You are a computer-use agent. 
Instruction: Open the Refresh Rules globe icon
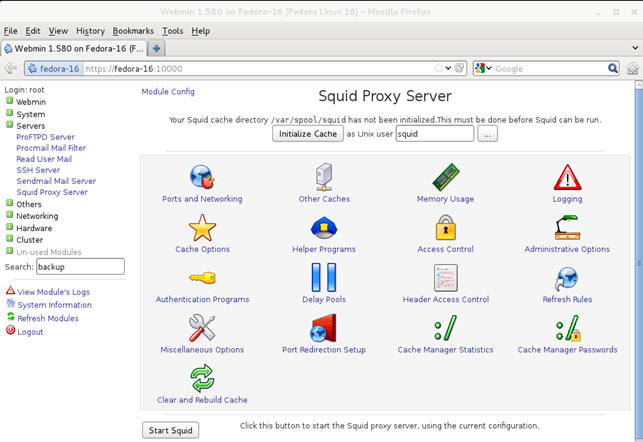[x=567, y=278]
